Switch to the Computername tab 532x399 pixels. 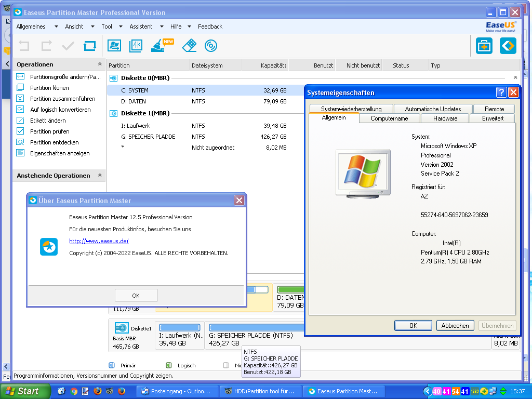pyautogui.click(x=390, y=118)
